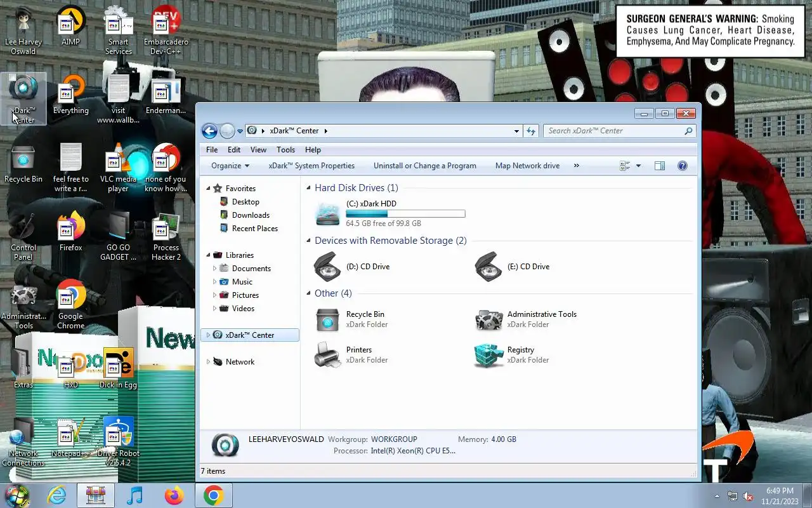Click Map Network drive button
Image resolution: width=812 pixels, height=508 pixels.
coord(527,166)
